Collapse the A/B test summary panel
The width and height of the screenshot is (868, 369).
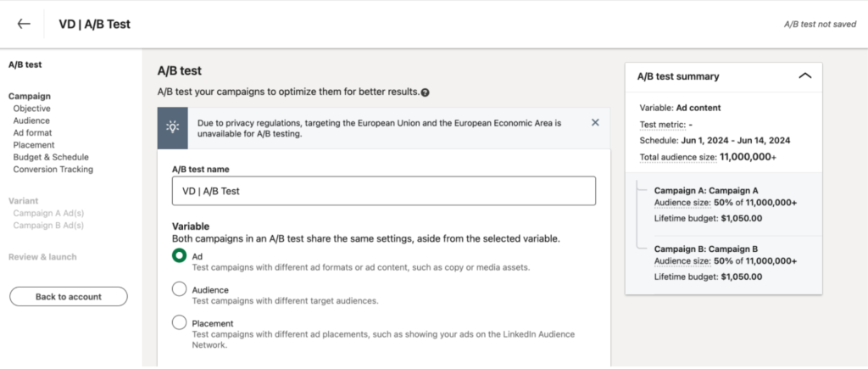tap(804, 75)
